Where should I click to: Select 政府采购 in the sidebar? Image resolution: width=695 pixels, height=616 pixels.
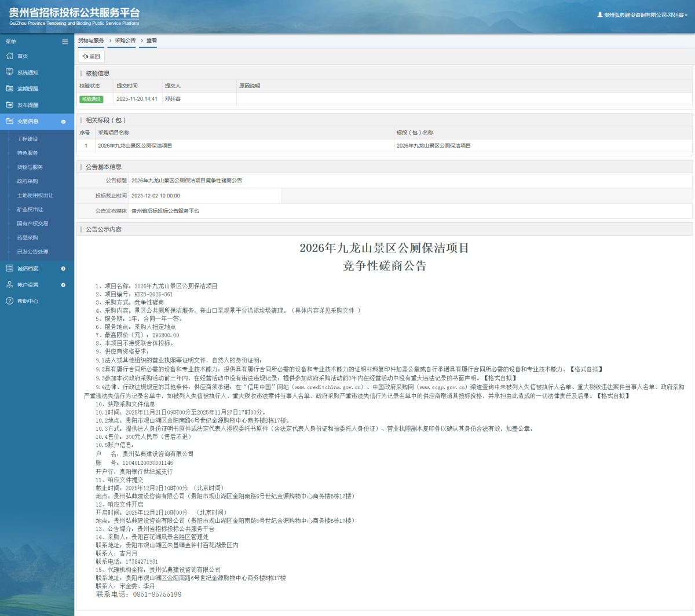click(28, 181)
